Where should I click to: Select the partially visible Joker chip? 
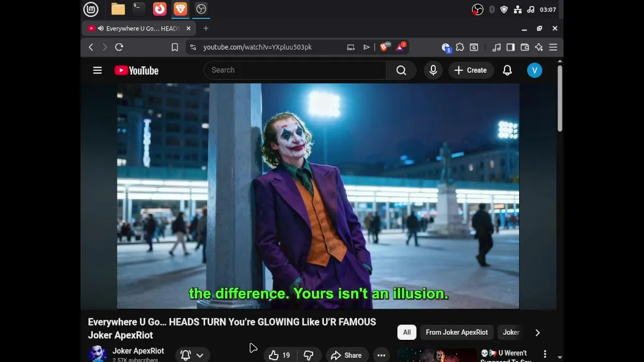point(511,332)
